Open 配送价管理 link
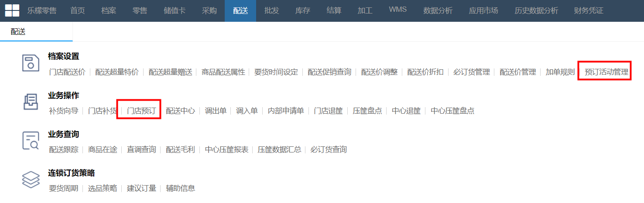Image resolution: width=644 pixels, height=203 pixels. (x=518, y=72)
